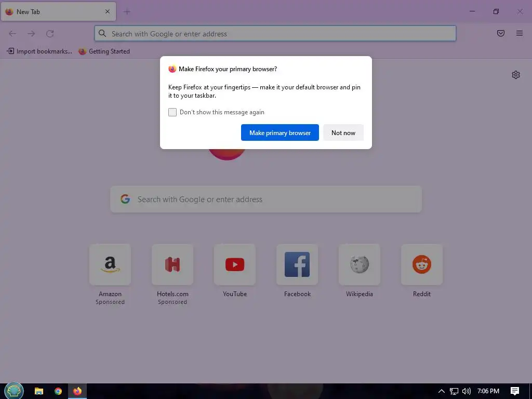Click the address bar search magnifier icon
Image resolution: width=532 pixels, height=399 pixels.
click(102, 33)
